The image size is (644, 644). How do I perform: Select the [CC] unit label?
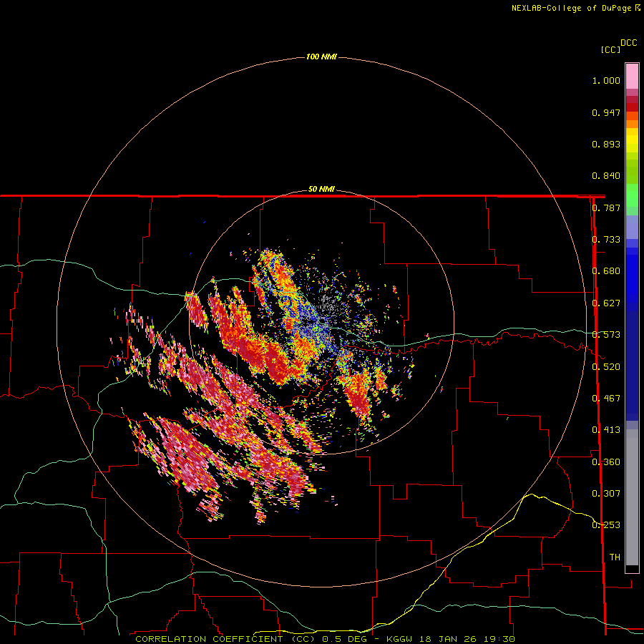tap(610, 49)
